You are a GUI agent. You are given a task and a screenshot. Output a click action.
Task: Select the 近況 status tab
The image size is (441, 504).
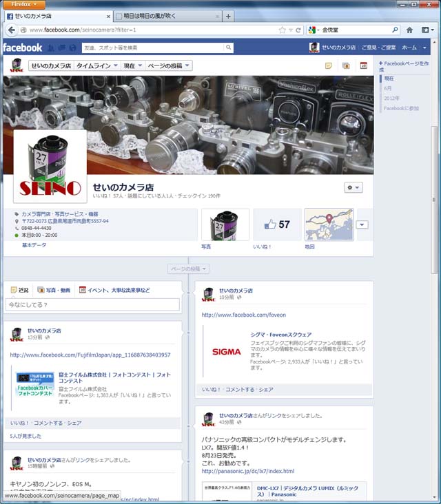point(19,290)
